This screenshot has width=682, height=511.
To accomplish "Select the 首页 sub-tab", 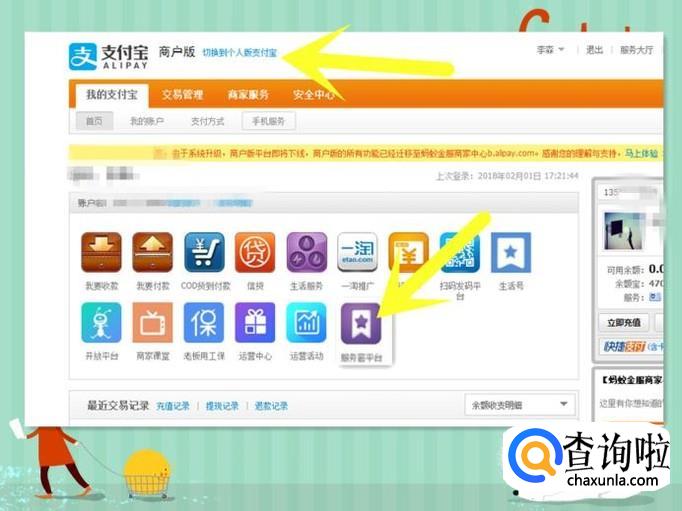I will point(94,121).
